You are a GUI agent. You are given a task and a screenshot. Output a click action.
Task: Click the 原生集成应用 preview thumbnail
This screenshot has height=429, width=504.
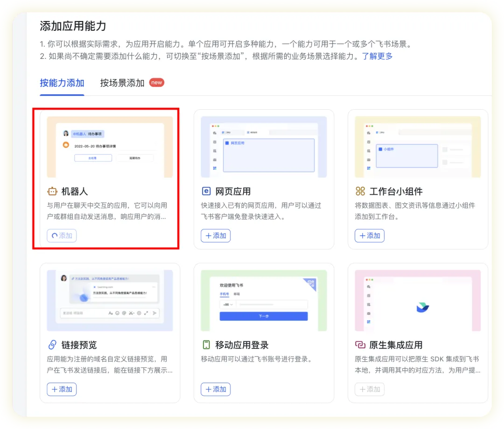pyautogui.click(x=418, y=301)
